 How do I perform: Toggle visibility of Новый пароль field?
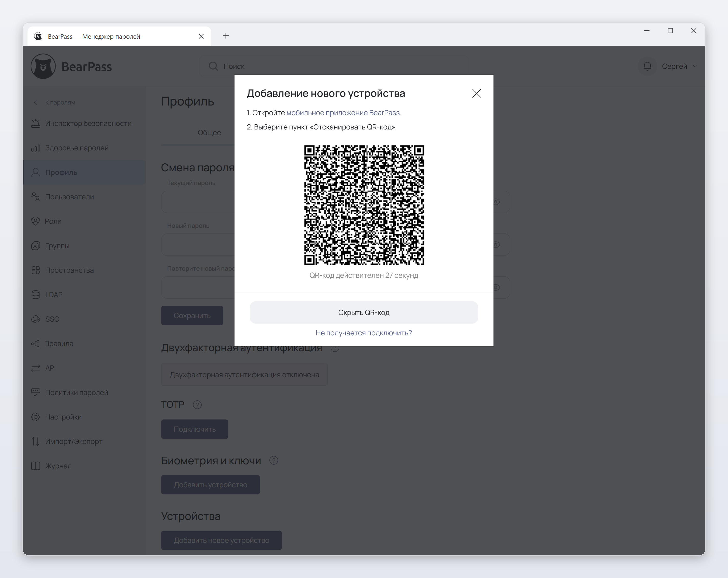[x=496, y=245]
